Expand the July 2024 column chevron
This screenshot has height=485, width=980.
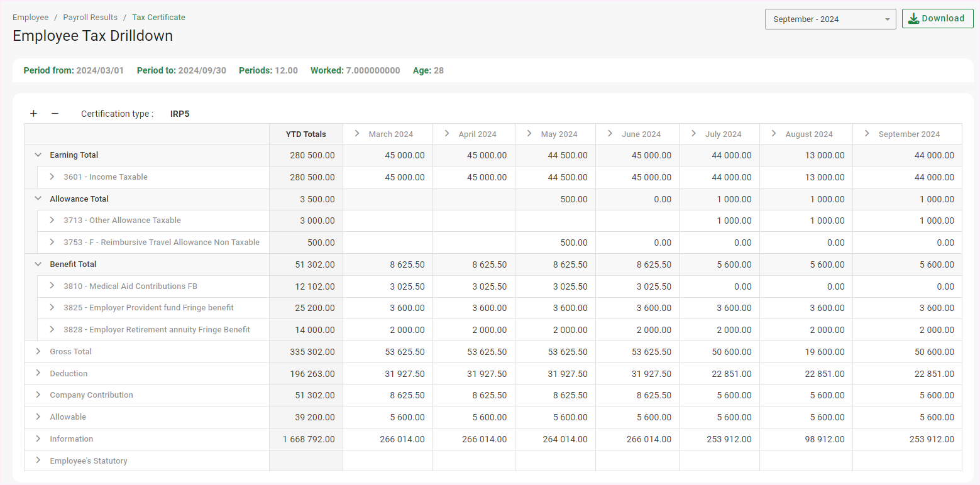(x=694, y=134)
